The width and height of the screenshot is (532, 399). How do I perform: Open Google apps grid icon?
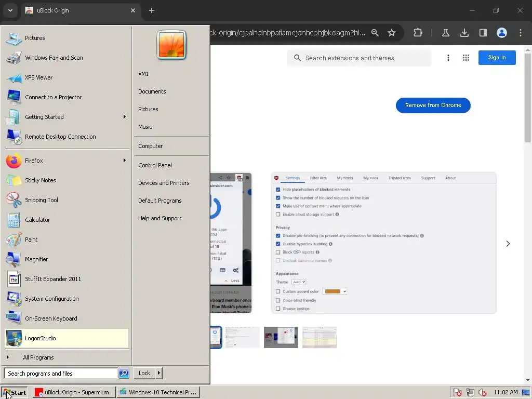pos(466,58)
